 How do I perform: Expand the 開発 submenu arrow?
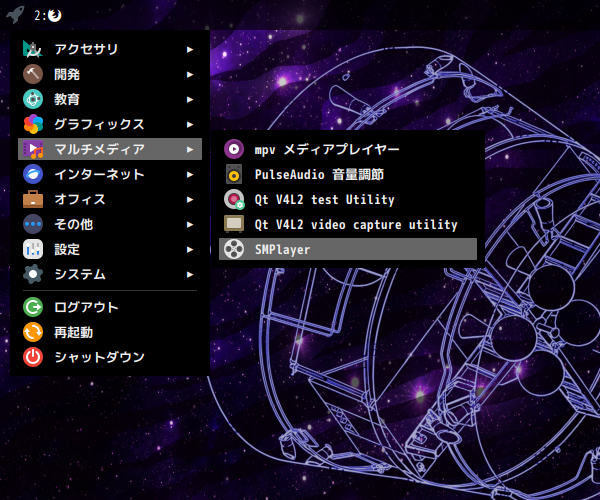tap(190, 75)
